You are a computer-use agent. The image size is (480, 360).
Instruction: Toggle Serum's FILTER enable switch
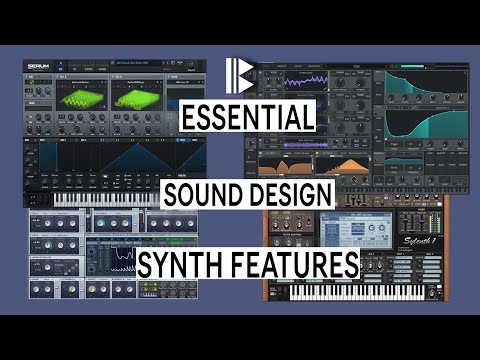pyautogui.click(x=168, y=77)
